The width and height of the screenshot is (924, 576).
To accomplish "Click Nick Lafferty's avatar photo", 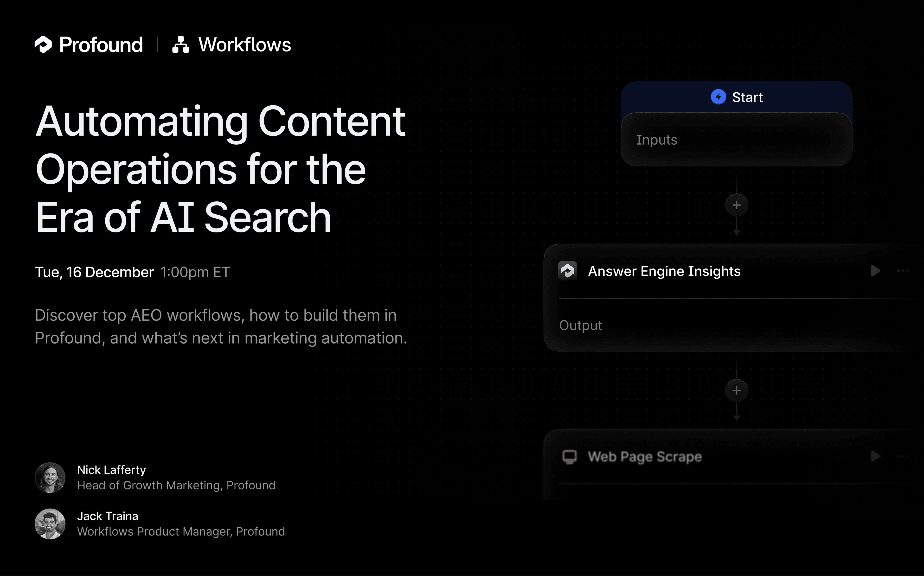I will pyautogui.click(x=50, y=477).
